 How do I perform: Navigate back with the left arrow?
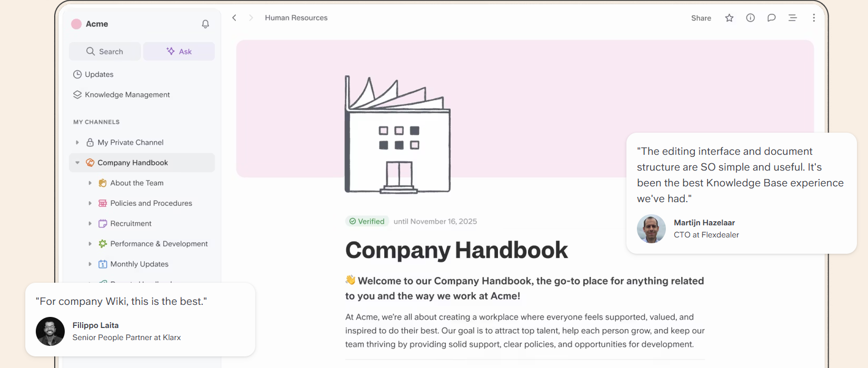click(x=234, y=18)
